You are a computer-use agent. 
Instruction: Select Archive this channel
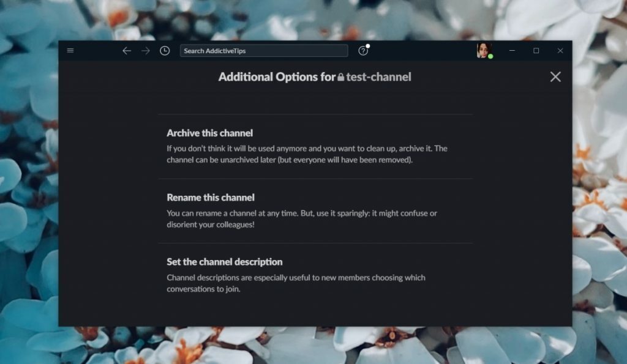pyautogui.click(x=210, y=133)
